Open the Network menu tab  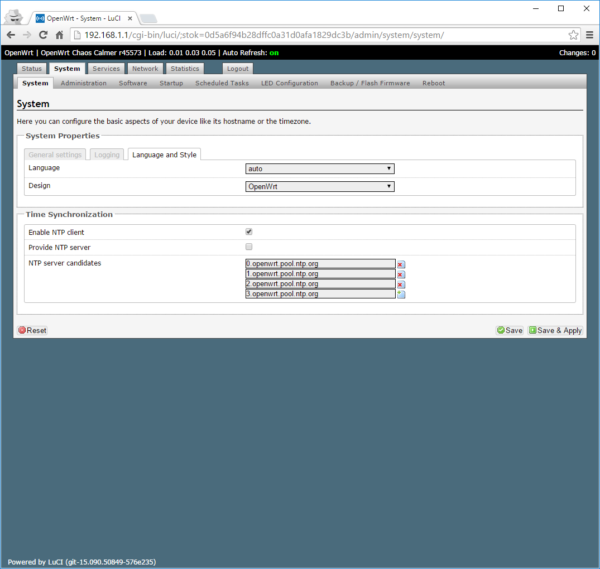pyautogui.click(x=145, y=69)
